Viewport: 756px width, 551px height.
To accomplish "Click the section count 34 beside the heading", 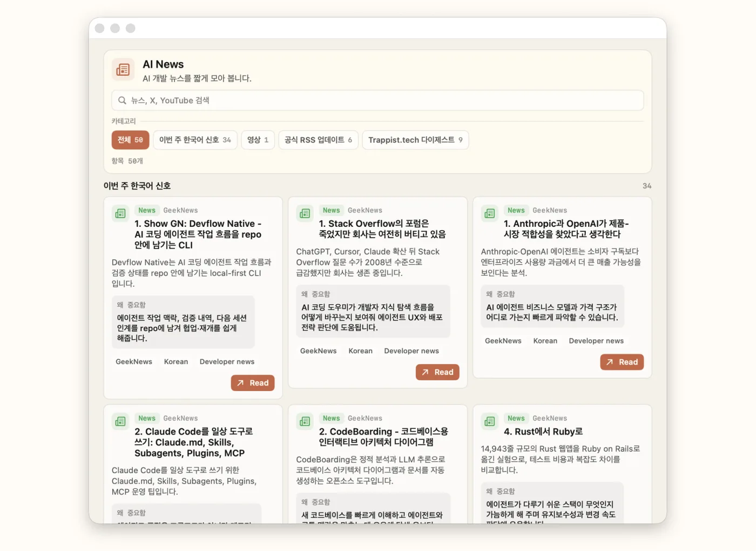I will pyautogui.click(x=647, y=186).
